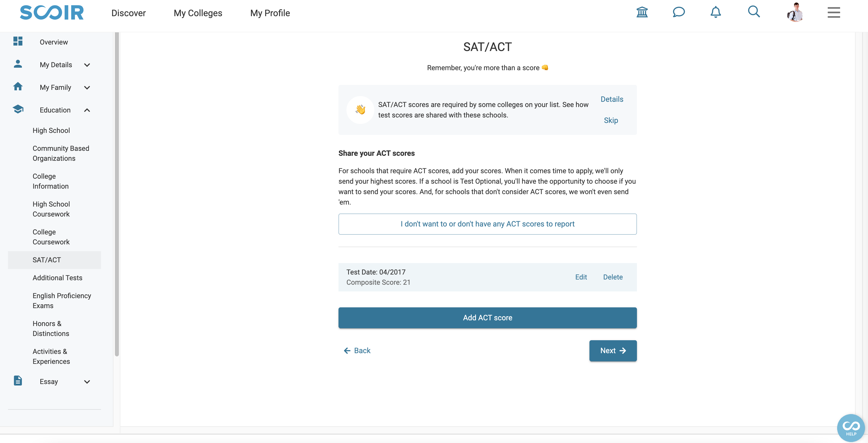The height and width of the screenshot is (443, 868).
Task: Open the hamburger menu
Action: pyautogui.click(x=834, y=12)
